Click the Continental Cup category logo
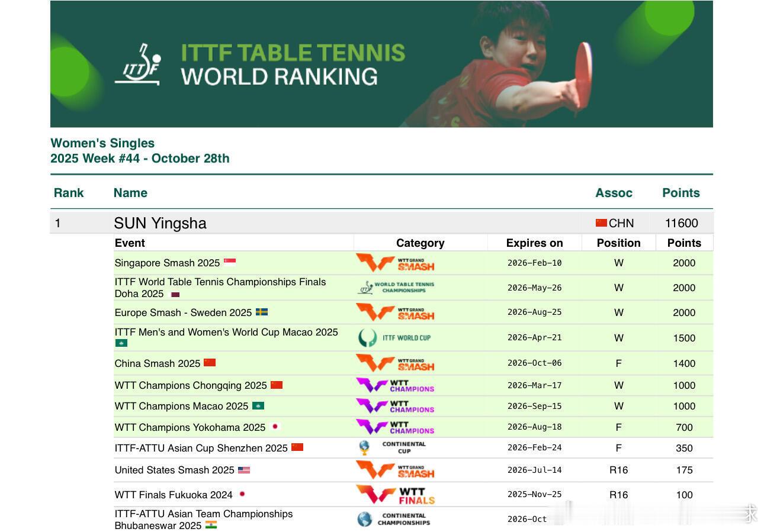The height and width of the screenshot is (532, 764). 393,447
